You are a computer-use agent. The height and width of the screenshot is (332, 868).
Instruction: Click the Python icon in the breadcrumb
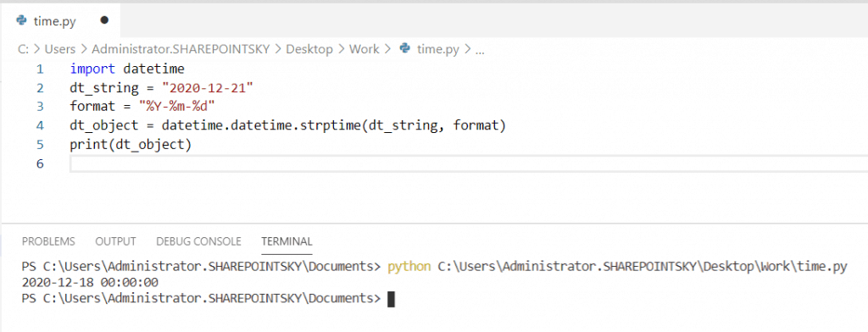(404, 48)
